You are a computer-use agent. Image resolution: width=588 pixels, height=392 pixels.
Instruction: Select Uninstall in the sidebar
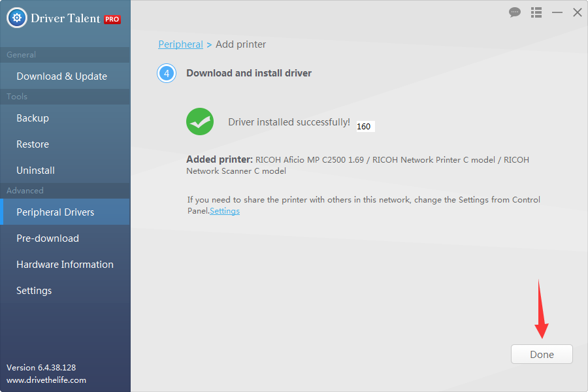[x=65, y=171]
